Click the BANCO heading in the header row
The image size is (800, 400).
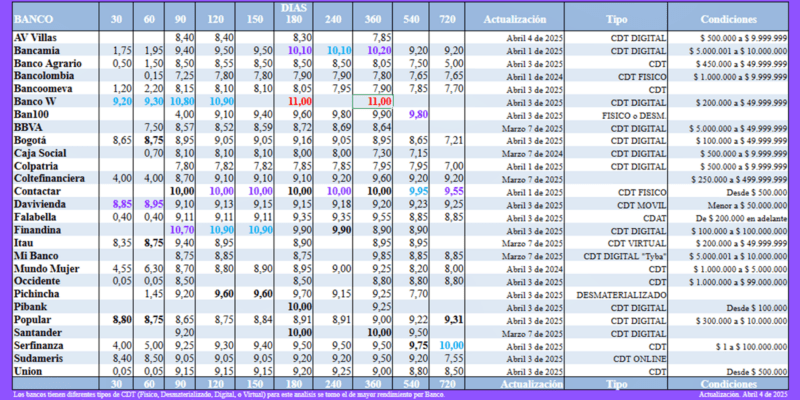click(x=33, y=20)
